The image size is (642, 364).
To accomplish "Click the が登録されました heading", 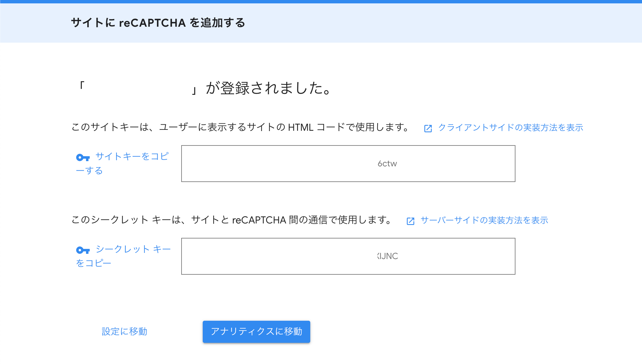I will point(269,88).
